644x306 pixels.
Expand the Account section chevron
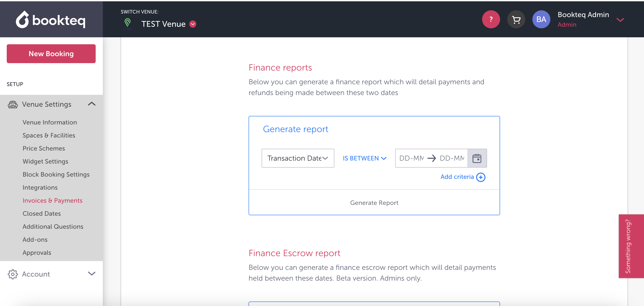pos(92,273)
